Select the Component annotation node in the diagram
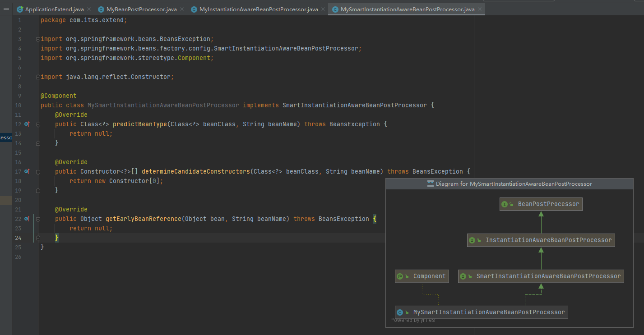 (422, 276)
